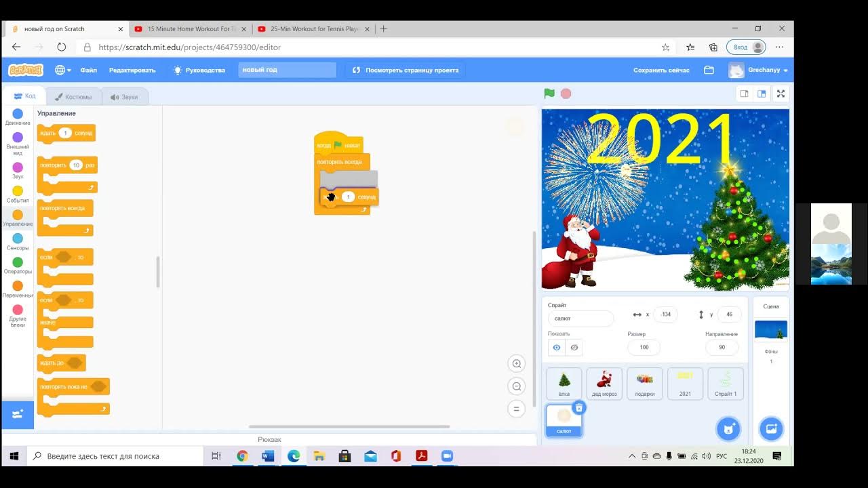The image size is (868, 488).
Task: Delete the салют sprite with trash icon
Action: click(579, 407)
